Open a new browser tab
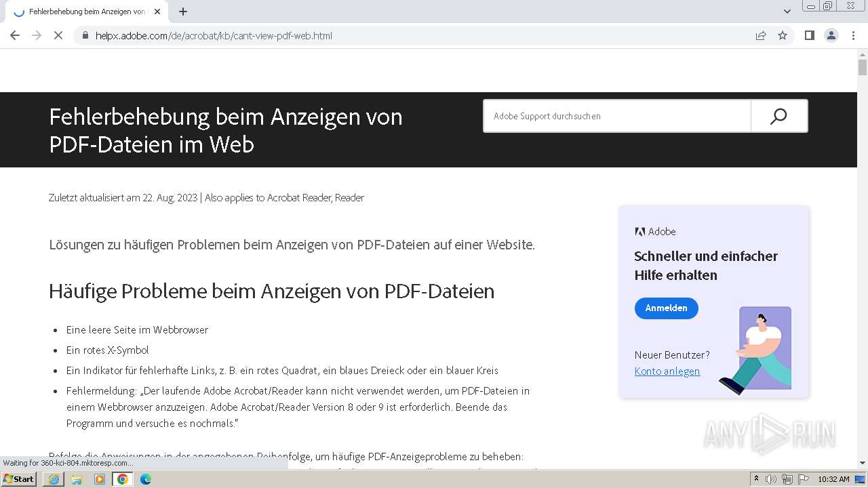The width and height of the screenshot is (868, 488). [x=183, y=12]
